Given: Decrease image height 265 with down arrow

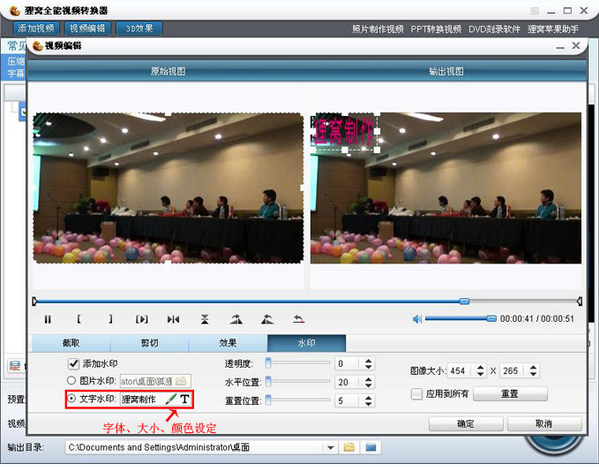Looking at the screenshot, I should 533,374.
